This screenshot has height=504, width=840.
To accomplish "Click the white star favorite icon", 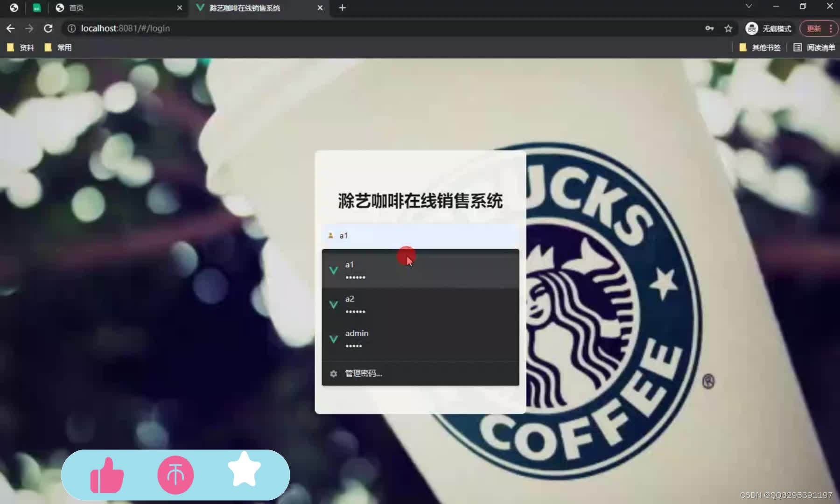I will pyautogui.click(x=244, y=469).
